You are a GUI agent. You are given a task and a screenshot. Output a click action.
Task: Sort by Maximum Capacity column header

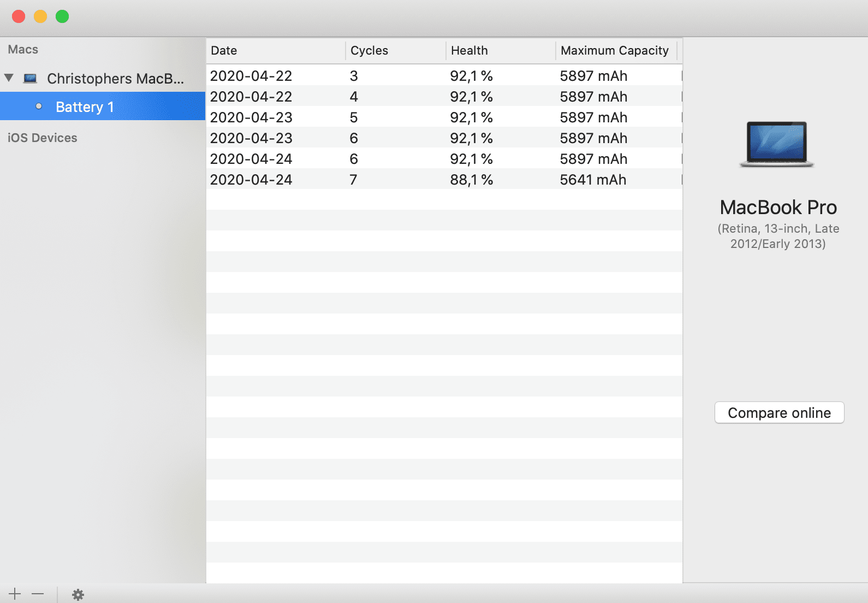pyautogui.click(x=616, y=50)
